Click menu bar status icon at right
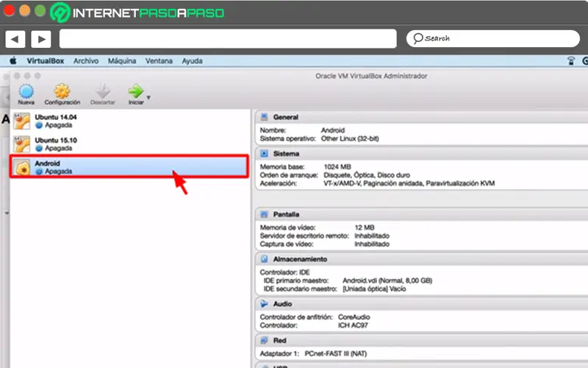Screen dimensions: 588x368 tap(571, 61)
